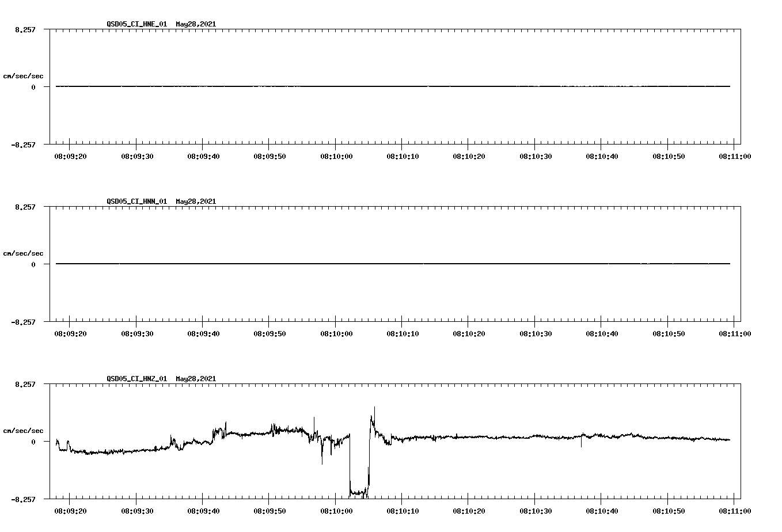Click the zero baseline of the HNN plot
Viewport: 782px width, 532px height.
[346, 264]
